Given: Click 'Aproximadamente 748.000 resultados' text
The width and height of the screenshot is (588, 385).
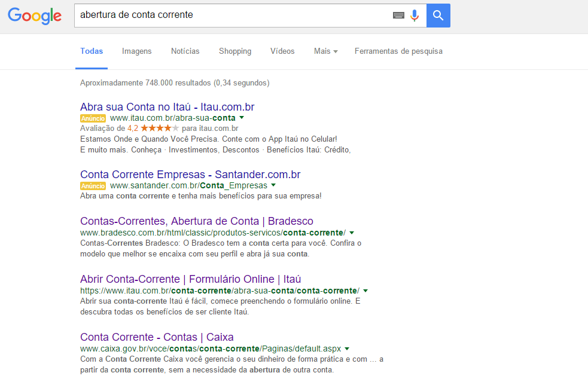Looking at the screenshot, I should (175, 83).
